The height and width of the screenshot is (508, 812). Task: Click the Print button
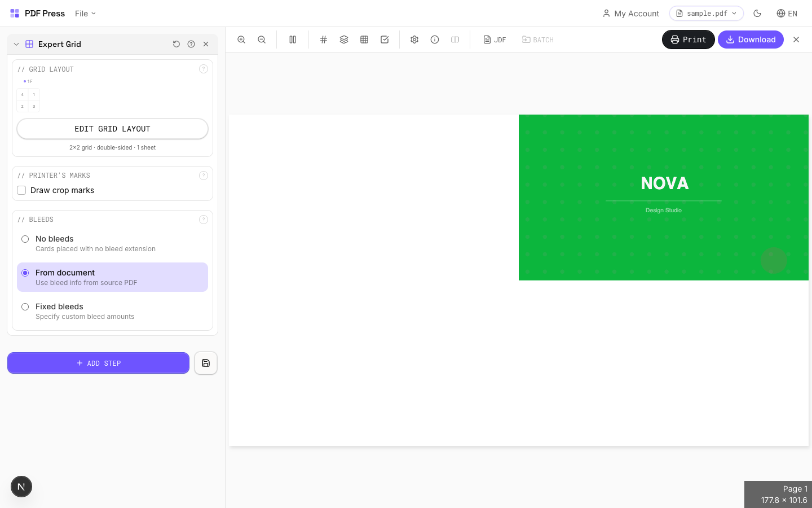click(689, 40)
